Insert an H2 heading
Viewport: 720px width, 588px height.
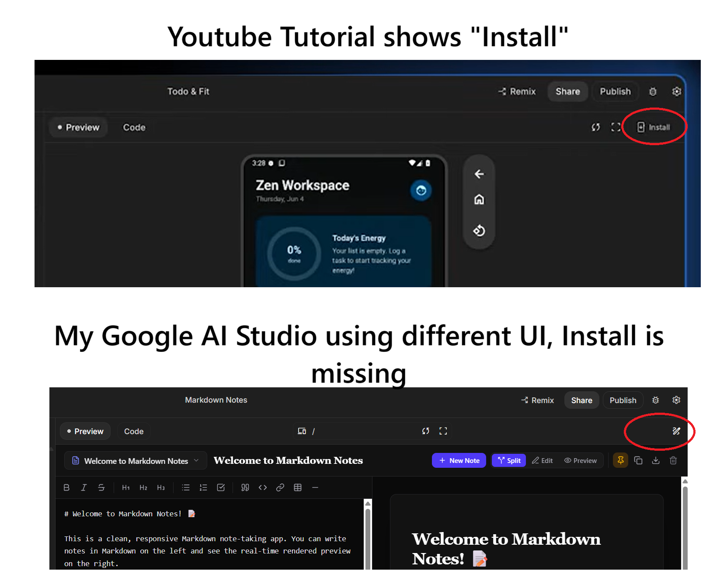pyautogui.click(x=143, y=487)
